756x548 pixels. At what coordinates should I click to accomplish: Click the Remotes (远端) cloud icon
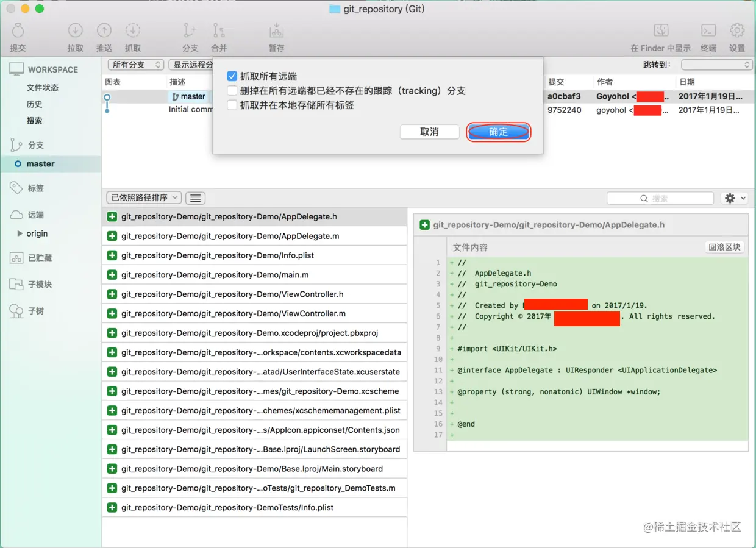point(16,215)
